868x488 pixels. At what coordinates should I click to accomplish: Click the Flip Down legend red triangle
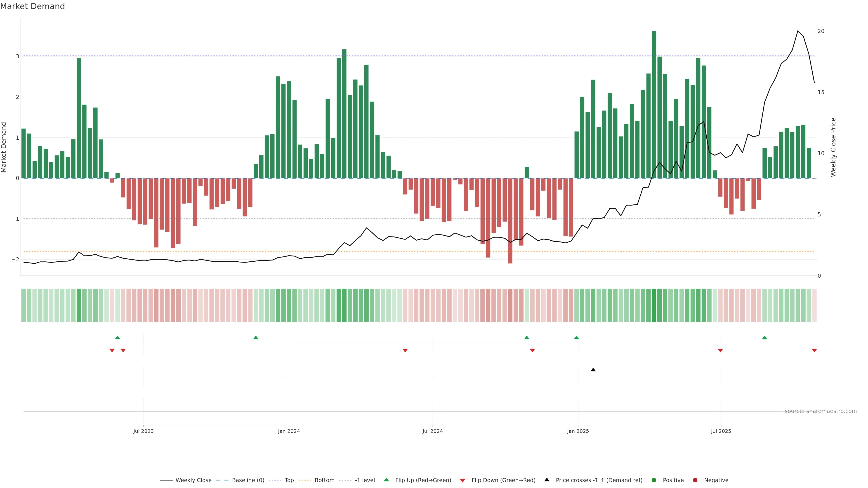(463, 480)
